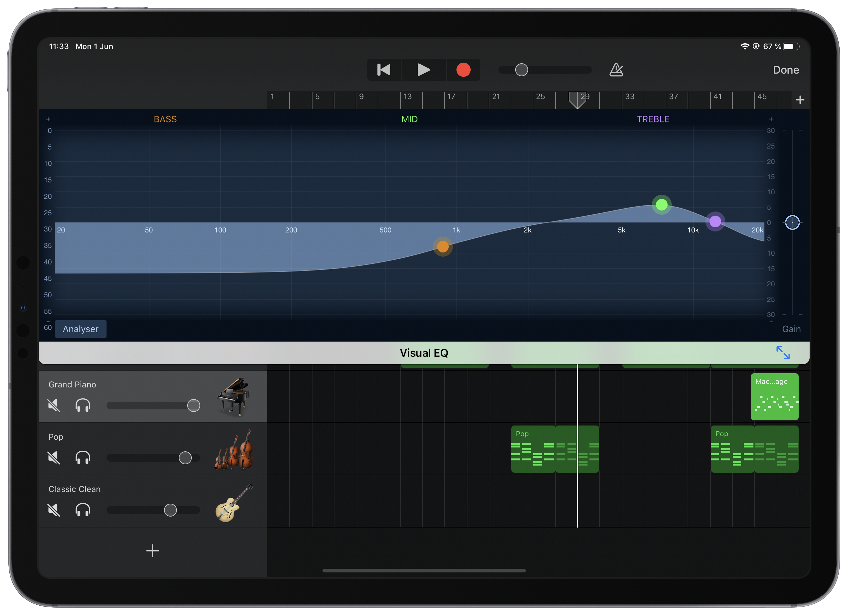Screen dimensions: 849x616
Task: Select the BASS band label
Action: pyautogui.click(x=165, y=119)
